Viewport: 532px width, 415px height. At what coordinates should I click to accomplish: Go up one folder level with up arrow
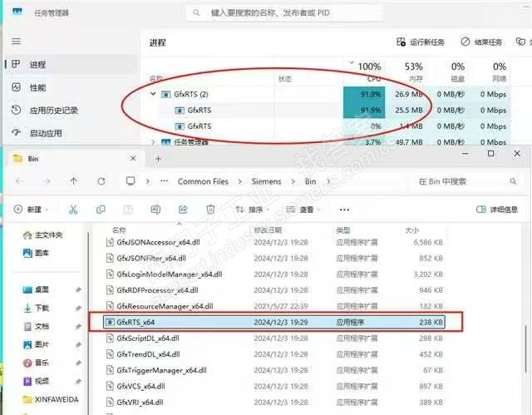pos(75,181)
